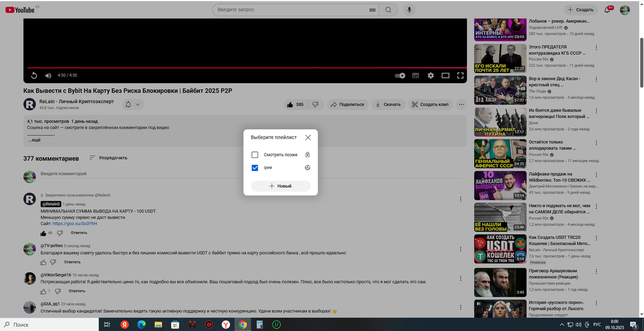Enter fullscreen mode in player
This screenshot has width=644, height=331.
[460, 75]
